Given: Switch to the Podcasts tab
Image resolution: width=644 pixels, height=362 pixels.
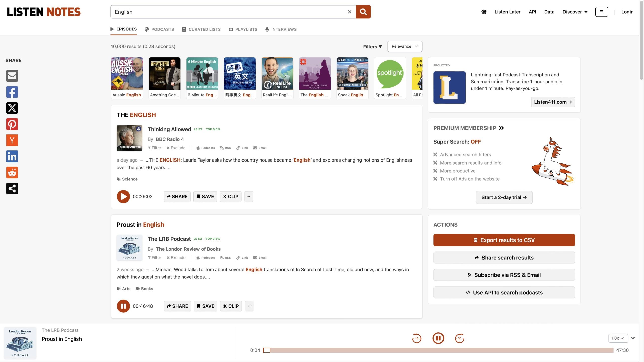Looking at the screenshot, I should pos(159,29).
